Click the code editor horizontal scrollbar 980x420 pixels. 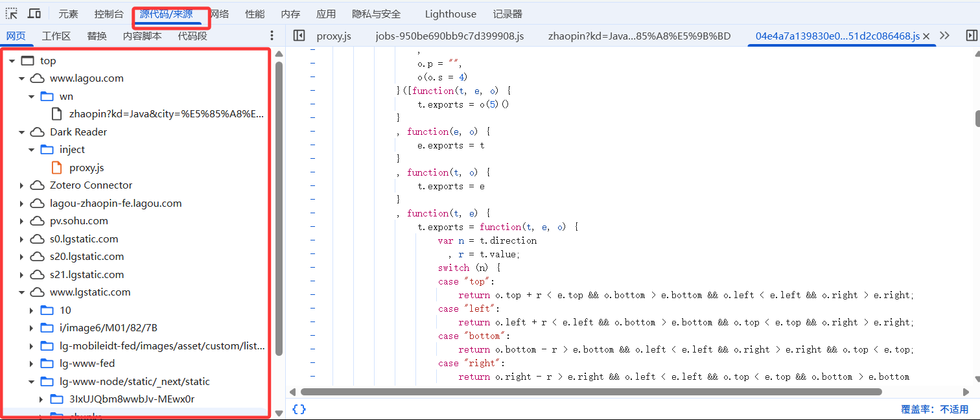(x=590, y=391)
